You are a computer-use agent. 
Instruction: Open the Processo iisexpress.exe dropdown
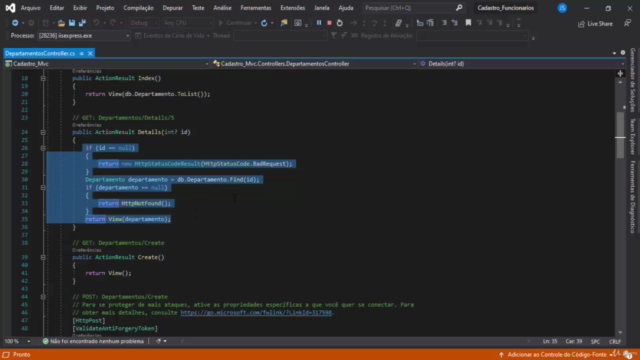84,36
